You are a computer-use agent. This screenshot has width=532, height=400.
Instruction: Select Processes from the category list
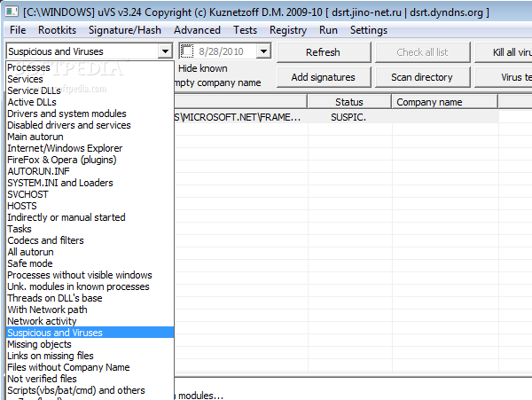coord(29,67)
